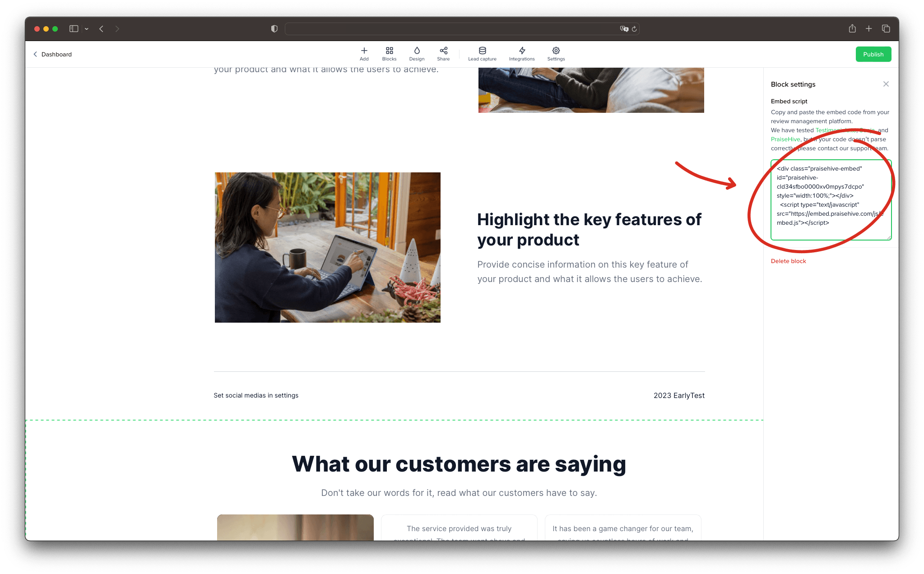Image resolution: width=924 pixels, height=574 pixels.
Task: Click the browser forward arrow
Action: (x=117, y=29)
